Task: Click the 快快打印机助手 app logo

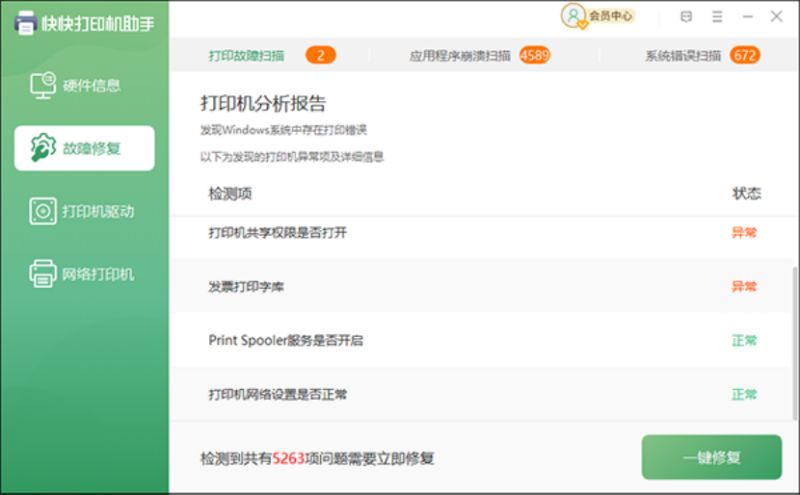Action: (26, 22)
